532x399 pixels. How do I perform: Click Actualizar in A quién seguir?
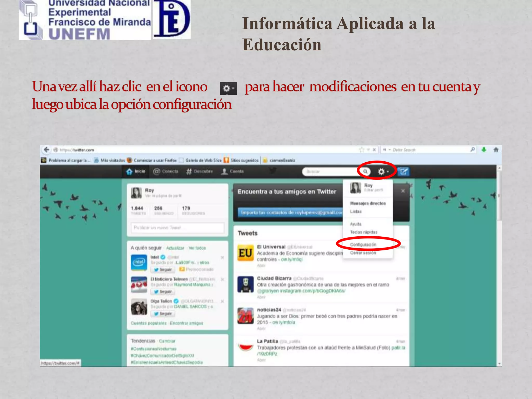pyautogui.click(x=175, y=248)
